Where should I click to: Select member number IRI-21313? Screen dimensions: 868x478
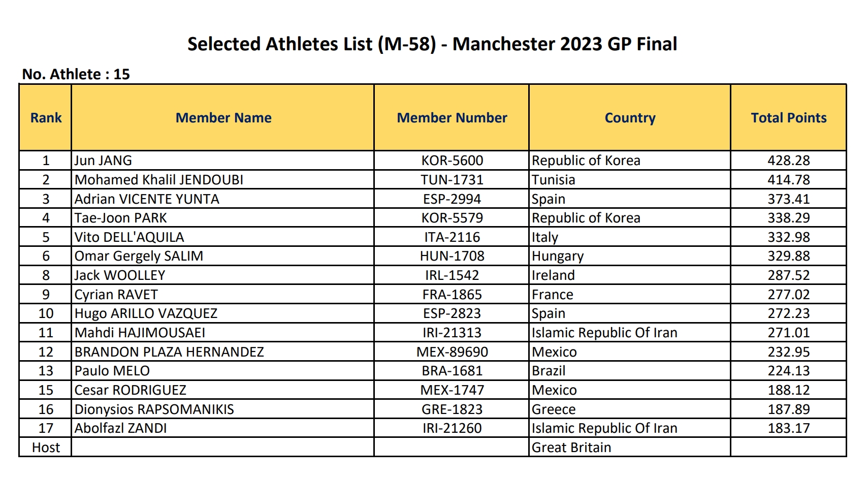[x=452, y=333]
